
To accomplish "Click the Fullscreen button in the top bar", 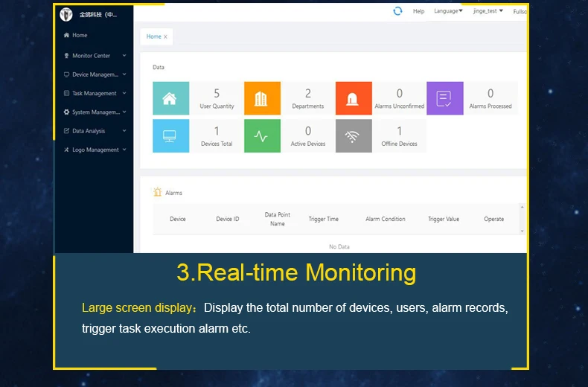I will [520, 12].
